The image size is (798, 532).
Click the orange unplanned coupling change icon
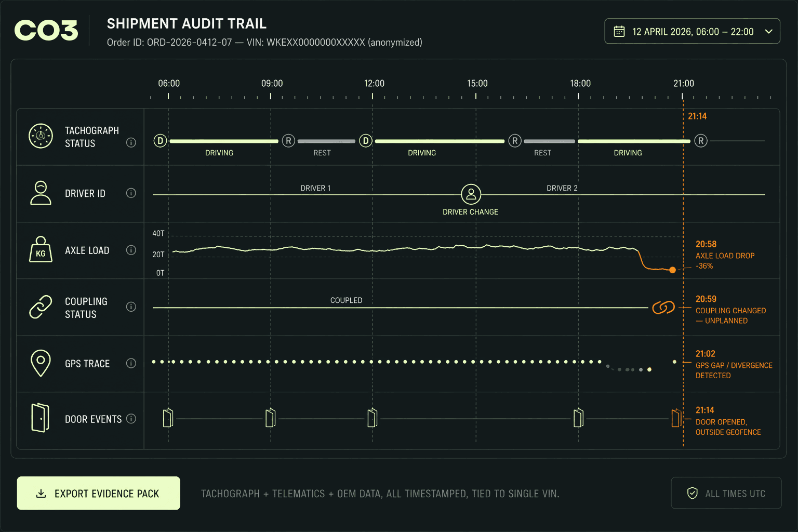(x=663, y=308)
